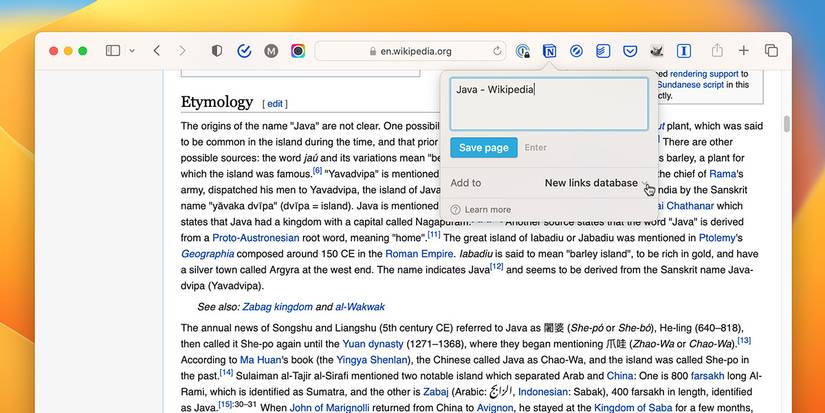
Task: Show the tab overview
Action: click(771, 51)
